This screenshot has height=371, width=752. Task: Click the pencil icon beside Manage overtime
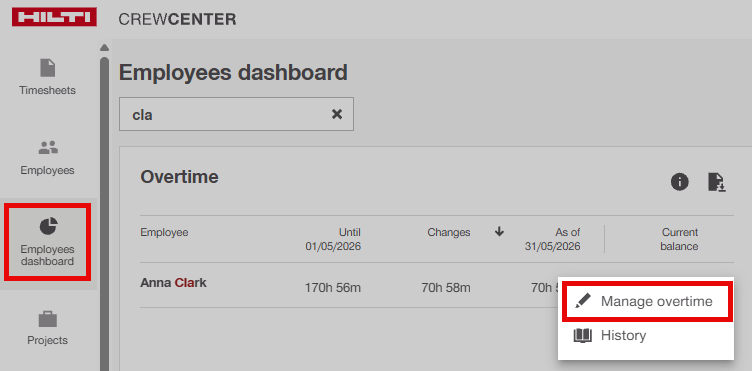583,301
